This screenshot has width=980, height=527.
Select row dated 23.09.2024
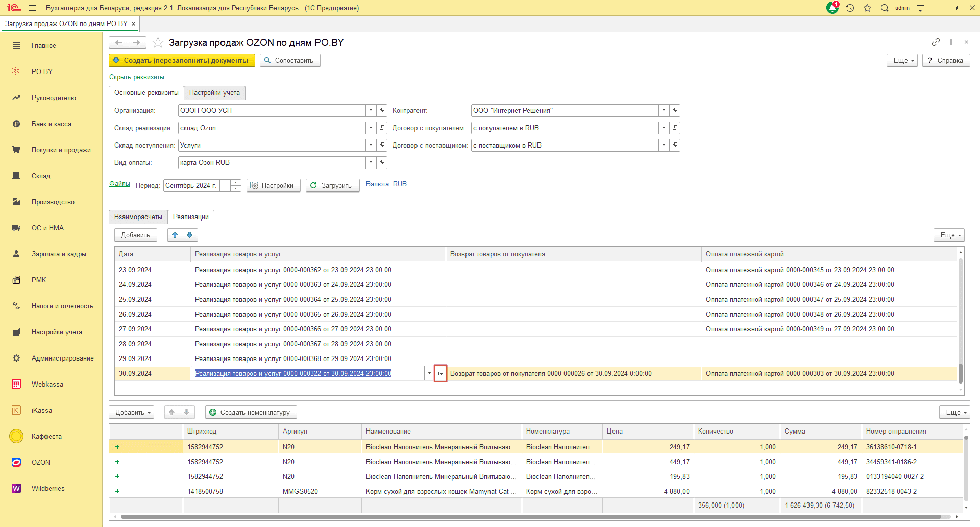click(536, 270)
